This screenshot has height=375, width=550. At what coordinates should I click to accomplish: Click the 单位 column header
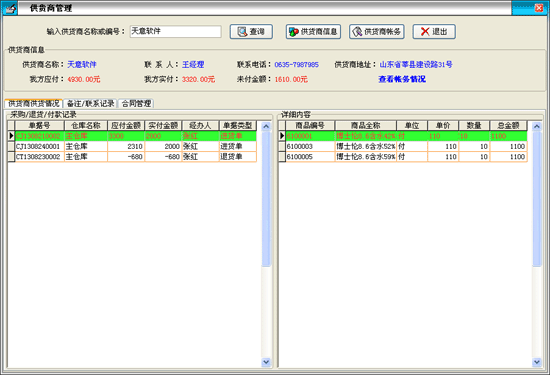412,126
